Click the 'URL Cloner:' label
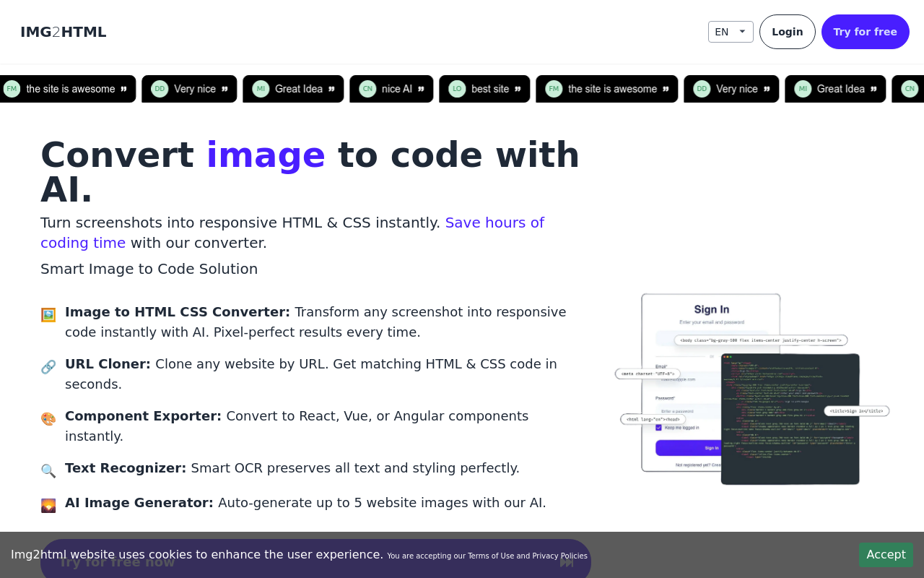 [x=108, y=364]
